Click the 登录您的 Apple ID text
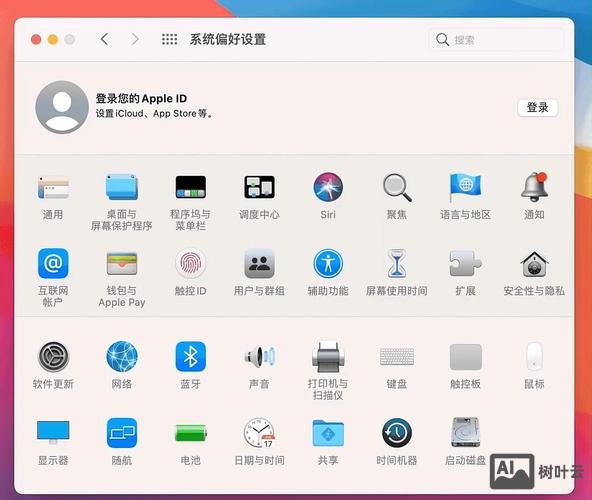The height and width of the screenshot is (500, 592). 141,99
